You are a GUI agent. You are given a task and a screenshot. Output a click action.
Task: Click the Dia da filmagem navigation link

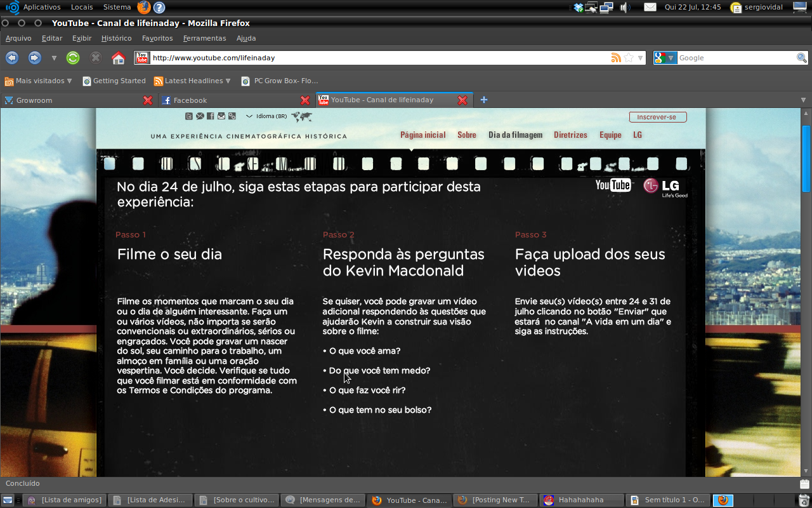click(x=515, y=135)
